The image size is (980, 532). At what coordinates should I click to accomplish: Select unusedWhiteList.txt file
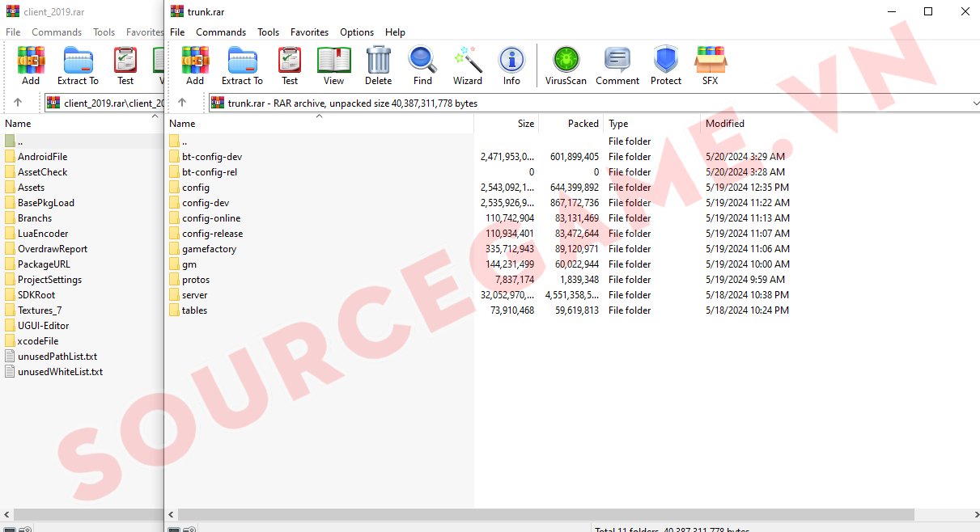coord(60,372)
